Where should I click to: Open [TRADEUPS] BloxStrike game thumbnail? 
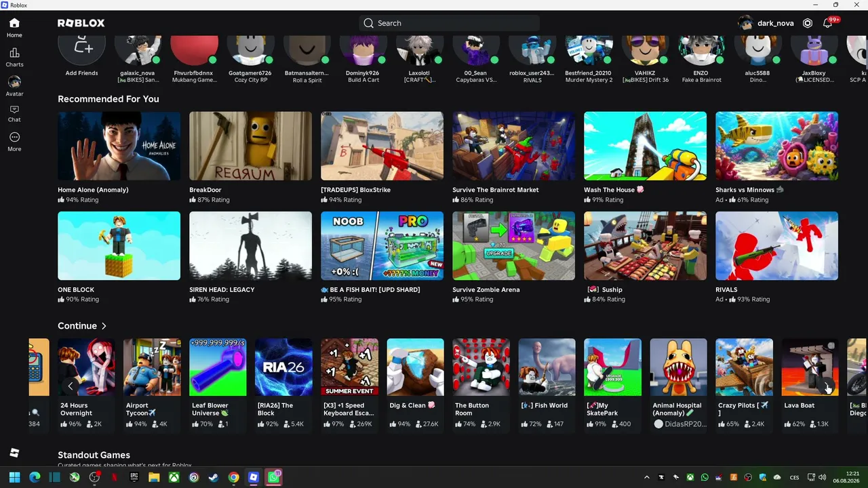[x=382, y=146]
